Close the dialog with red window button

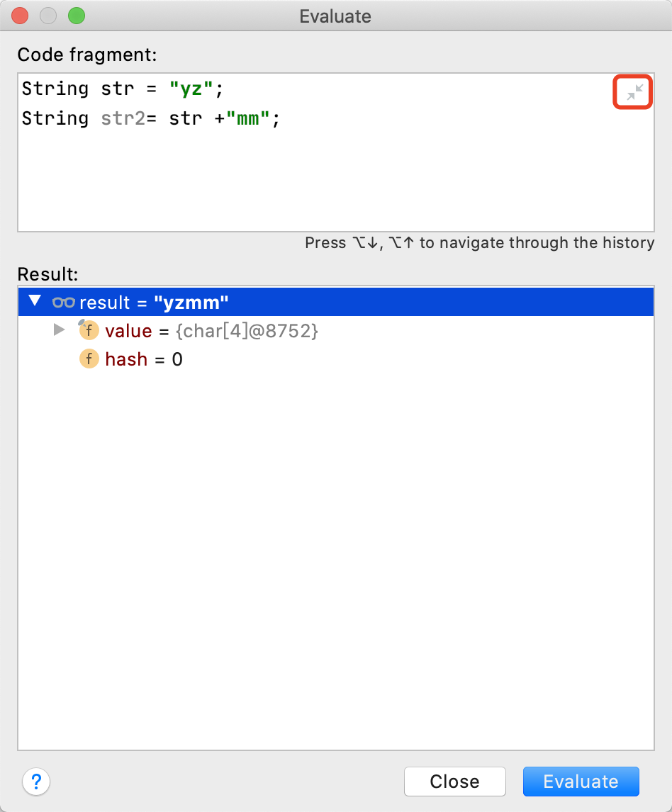(21, 16)
